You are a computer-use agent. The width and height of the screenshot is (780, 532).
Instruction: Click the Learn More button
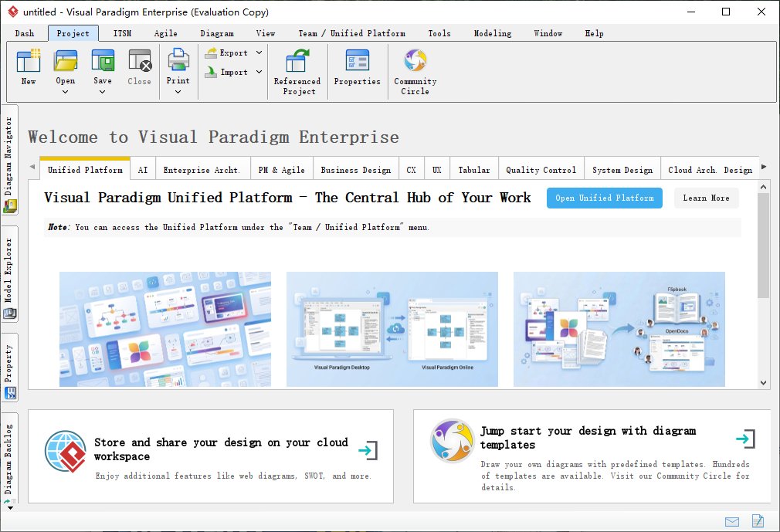[x=707, y=198]
